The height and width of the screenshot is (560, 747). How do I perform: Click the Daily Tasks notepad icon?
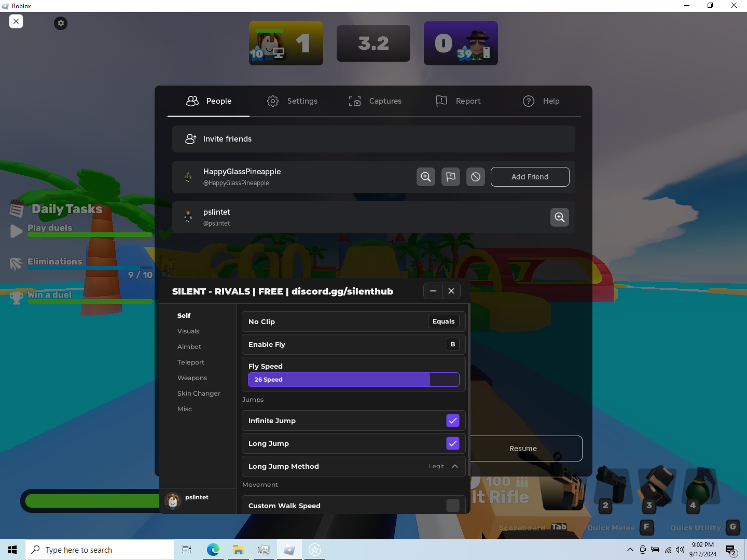[x=17, y=209]
